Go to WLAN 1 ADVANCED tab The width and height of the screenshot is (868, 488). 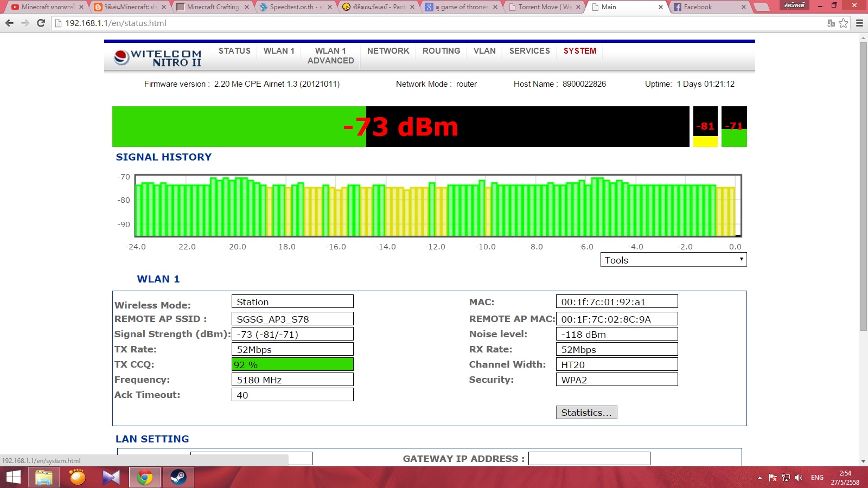click(330, 56)
